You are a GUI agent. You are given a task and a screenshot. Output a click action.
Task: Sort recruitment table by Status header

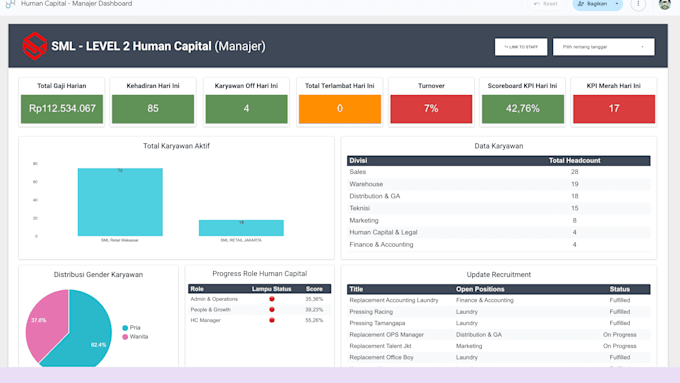coord(619,289)
